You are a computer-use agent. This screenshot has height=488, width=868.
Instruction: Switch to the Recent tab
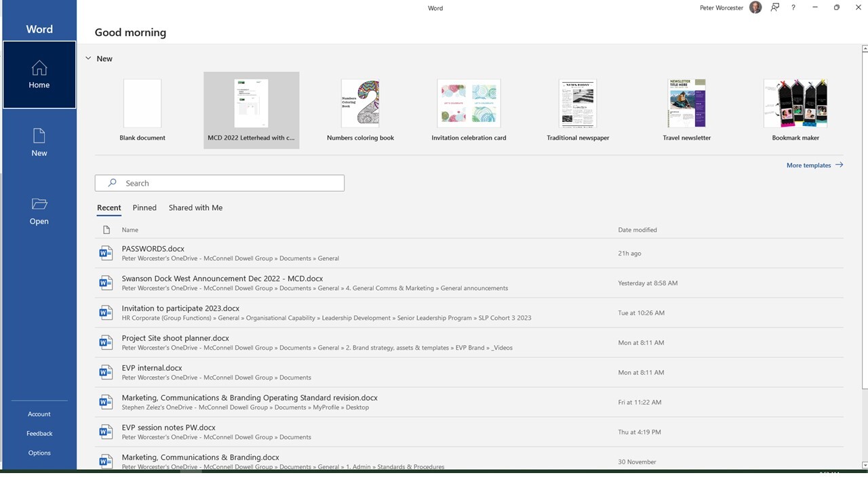(108, 208)
